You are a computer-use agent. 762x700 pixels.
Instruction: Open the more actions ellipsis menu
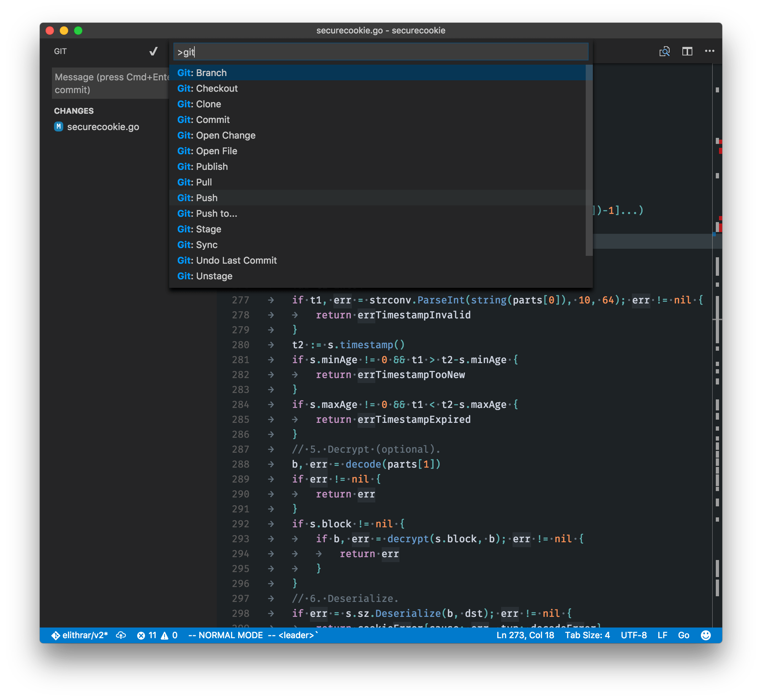click(x=710, y=51)
